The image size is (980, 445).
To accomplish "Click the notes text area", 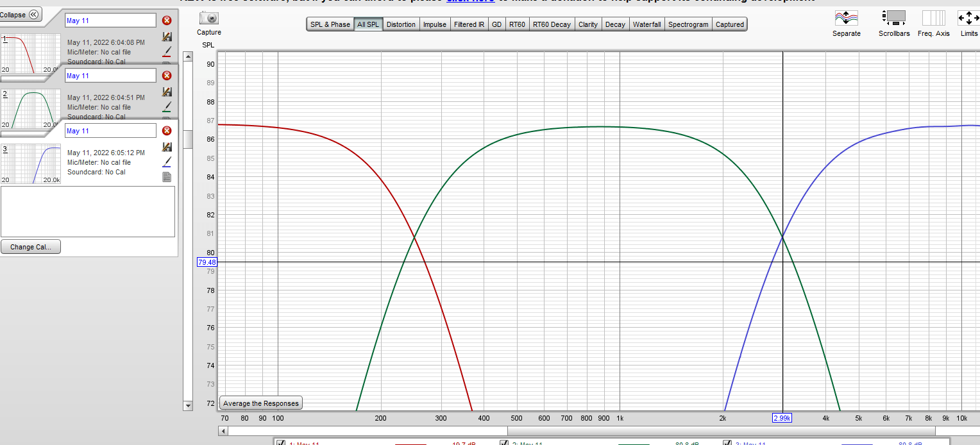I will click(88, 212).
